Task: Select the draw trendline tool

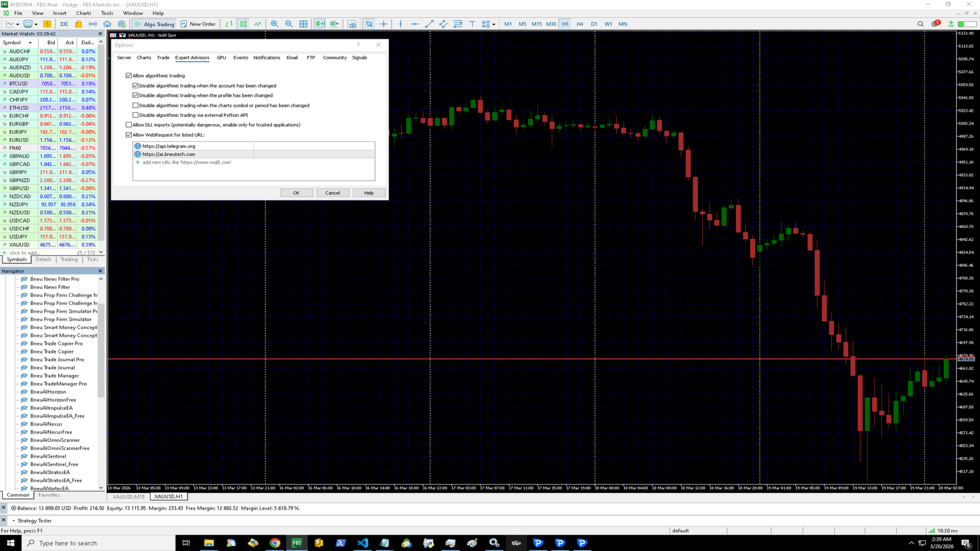Action: coord(429,24)
